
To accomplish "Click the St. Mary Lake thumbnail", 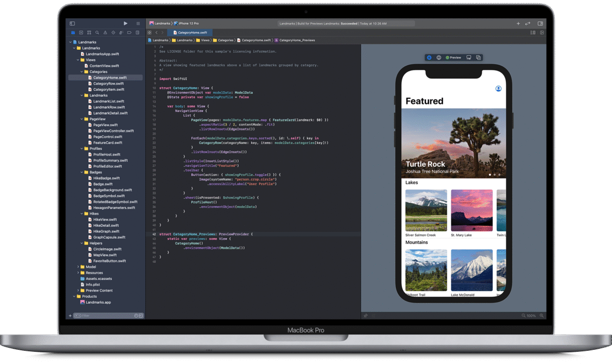I will pyautogui.click(x=472, y=211).
